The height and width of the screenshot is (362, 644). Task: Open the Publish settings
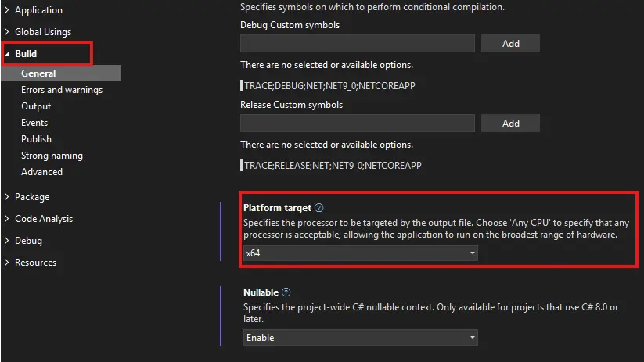(36, 139)
